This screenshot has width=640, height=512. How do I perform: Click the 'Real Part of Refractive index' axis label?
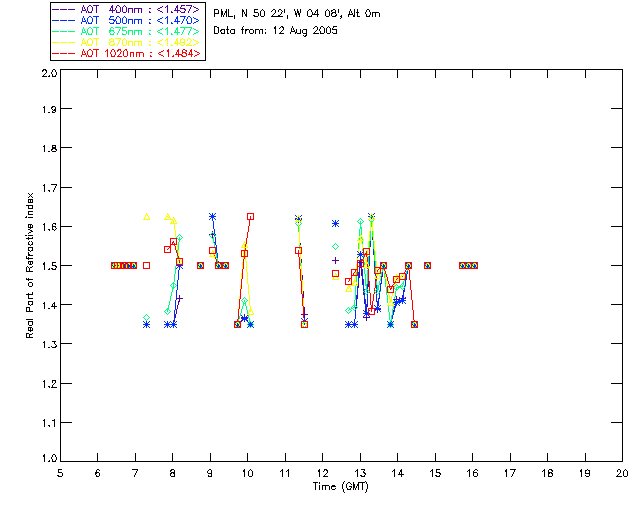click(x=29, y=265)
